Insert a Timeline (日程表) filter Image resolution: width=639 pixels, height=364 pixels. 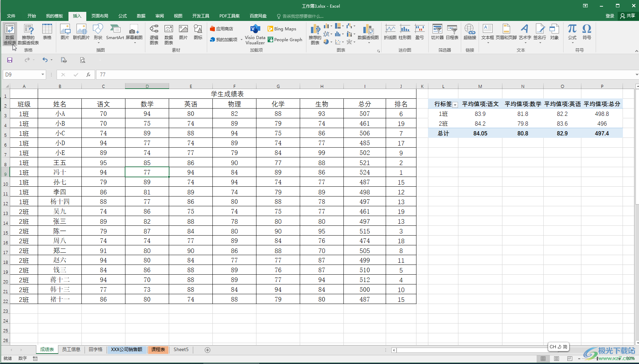click(452, 32)
